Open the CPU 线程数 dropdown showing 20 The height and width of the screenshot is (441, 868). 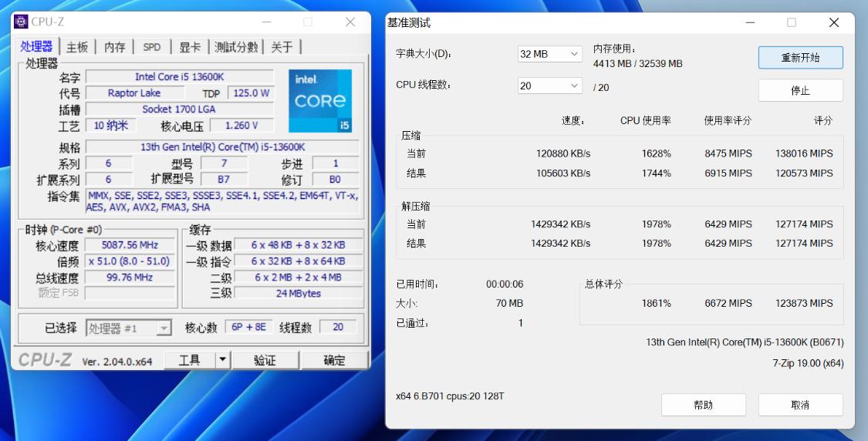549,86
